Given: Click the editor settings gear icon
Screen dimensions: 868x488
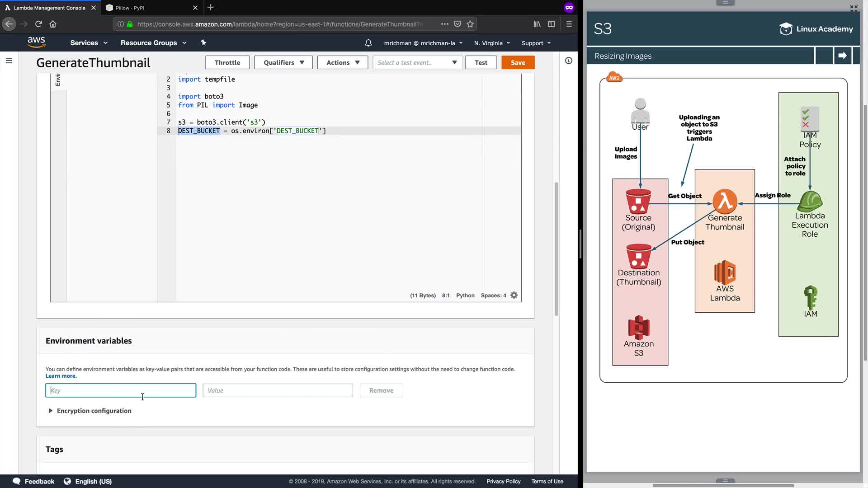Looking at the screenshot, I should click(x=514, y=295).
